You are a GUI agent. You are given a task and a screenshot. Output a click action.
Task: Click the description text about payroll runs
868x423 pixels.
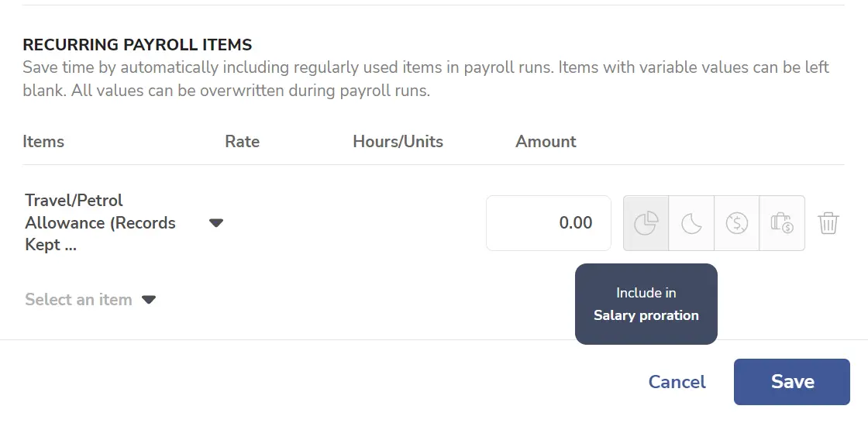click(425, 78)
